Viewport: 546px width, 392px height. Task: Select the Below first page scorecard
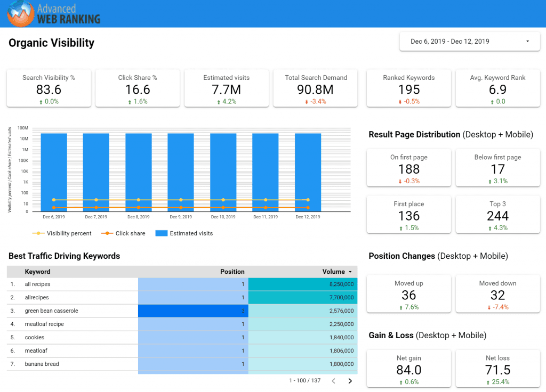(x=497, y=168)
